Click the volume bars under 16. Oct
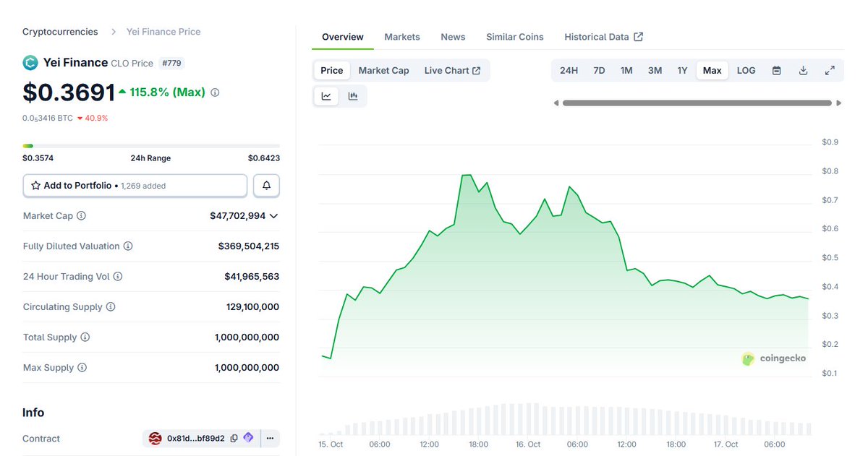 pyautogui.click(x=528, y=420)
